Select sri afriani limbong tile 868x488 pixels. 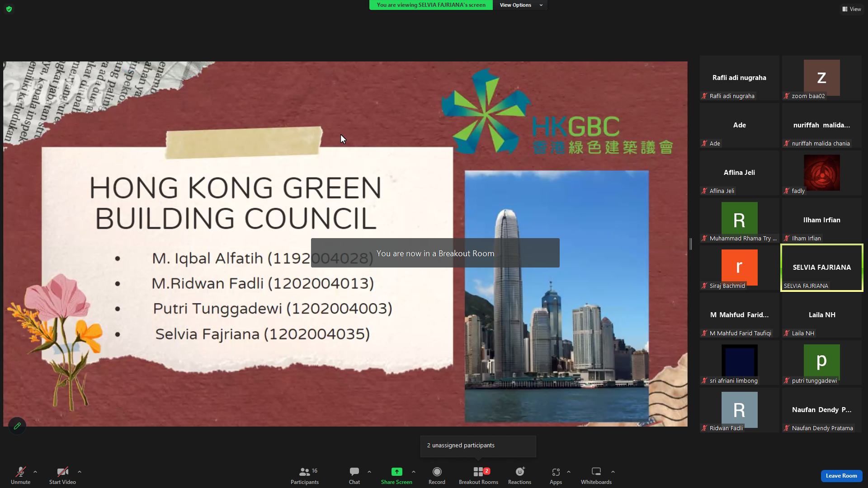[739, 362]
